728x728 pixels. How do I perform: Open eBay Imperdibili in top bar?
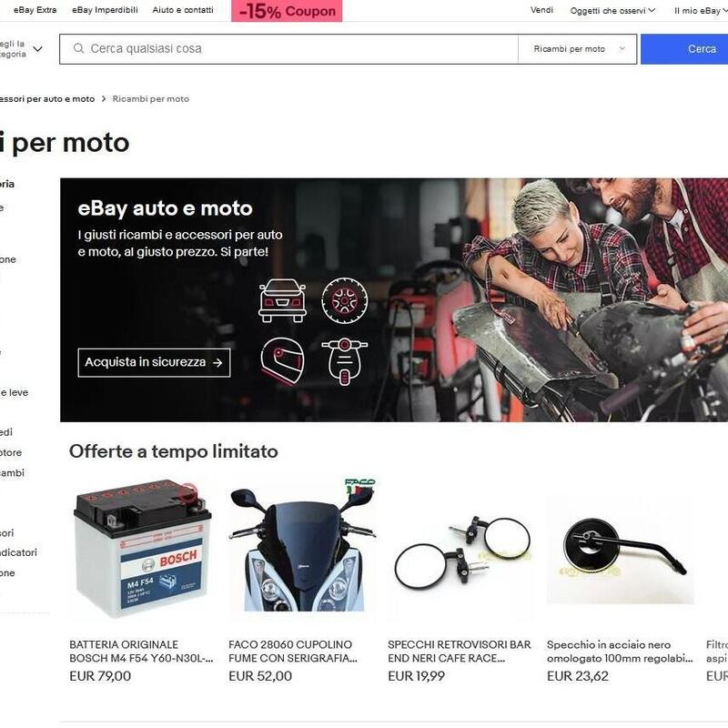tap(105, 10)
